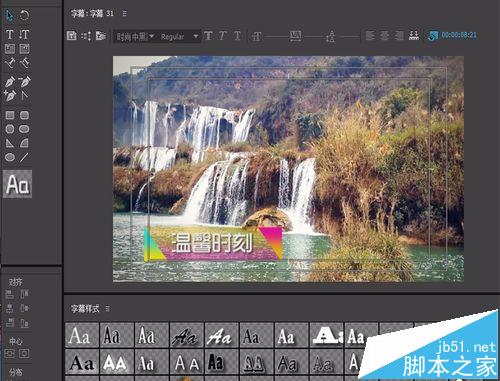Image resolution: width=500 pixels, height=381 pixels.
Task: Apply the bold black serif Aa style
Action: point(82,362)
